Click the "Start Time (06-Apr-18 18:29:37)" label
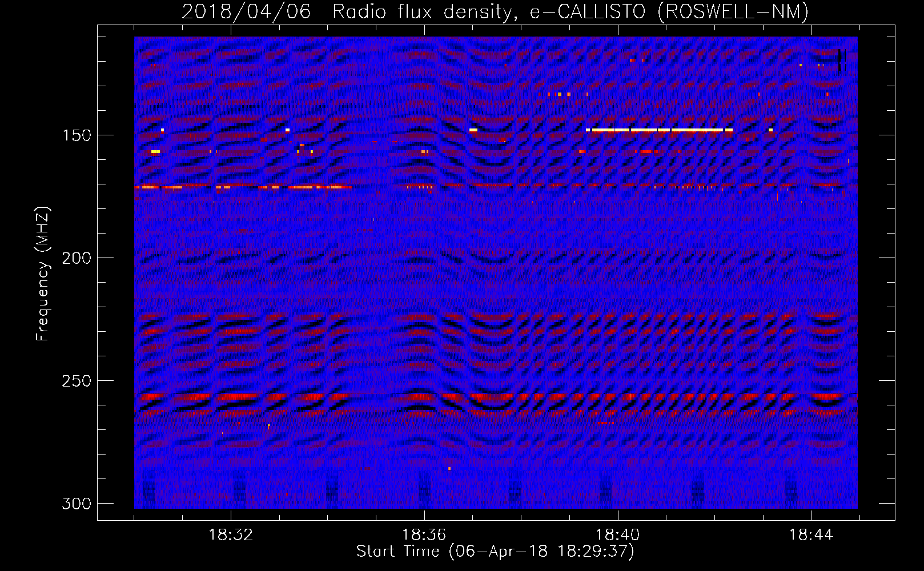The image size is (924, 571). click(x=495, y=552)
